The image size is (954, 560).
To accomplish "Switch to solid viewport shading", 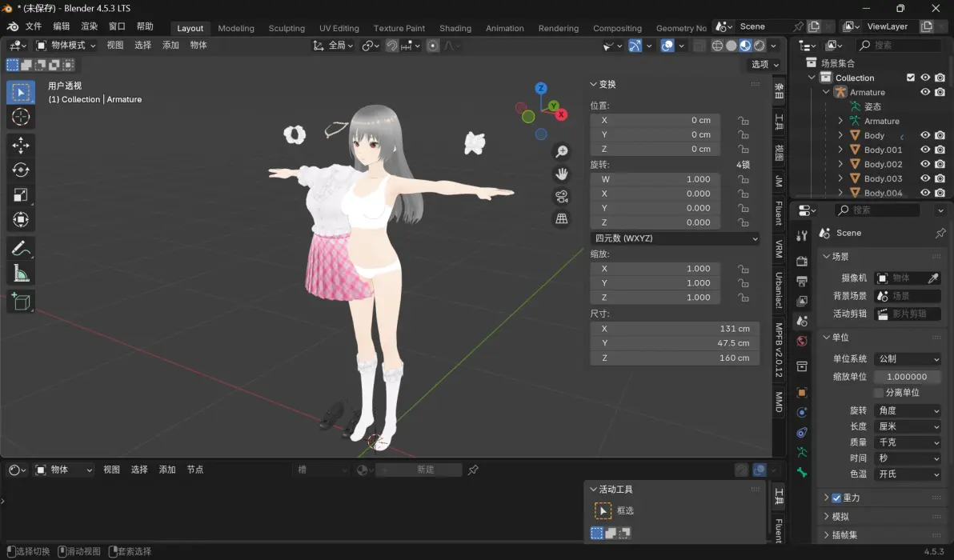I will pyautogui.click(x=732, y=46).
